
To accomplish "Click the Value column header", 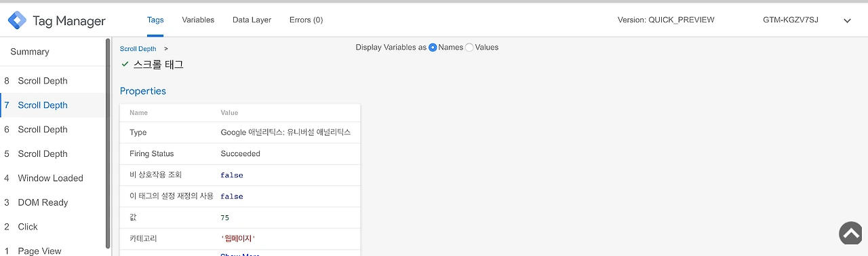I will tap(229, 113).
